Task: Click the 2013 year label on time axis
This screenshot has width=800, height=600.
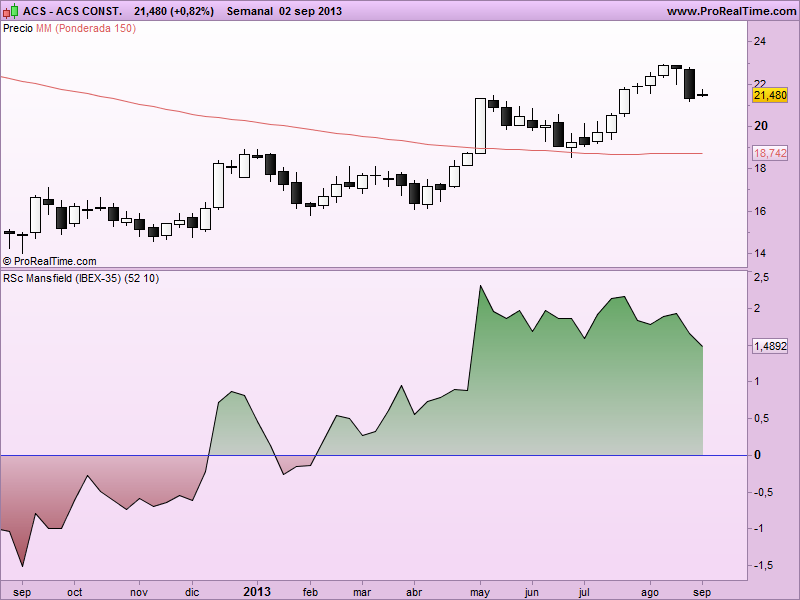Action: (x=257, y=592)
